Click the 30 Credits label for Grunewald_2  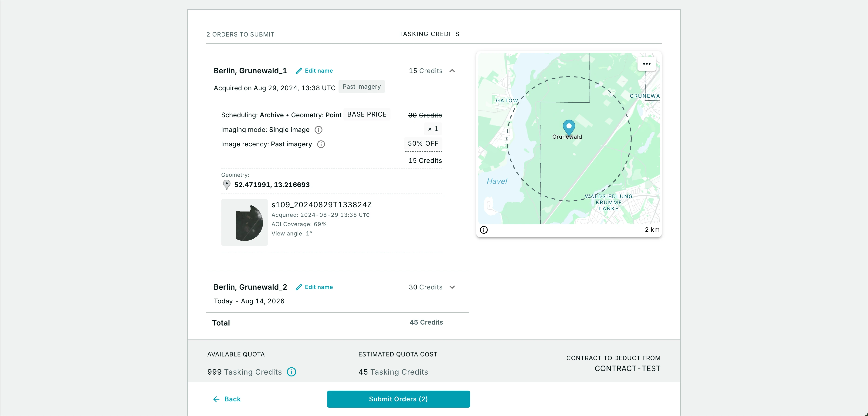coord(425,287)
